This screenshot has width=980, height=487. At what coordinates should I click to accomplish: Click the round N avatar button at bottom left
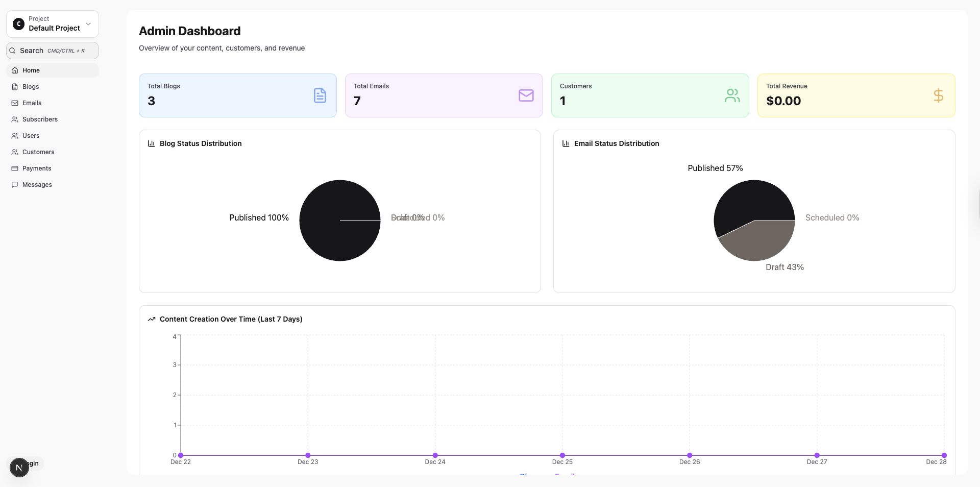[19, 468]
